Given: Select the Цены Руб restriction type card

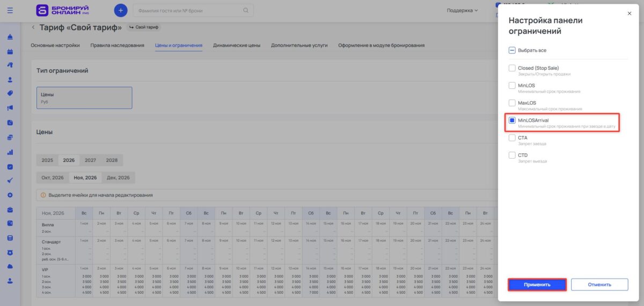Looking at the screenshot, I should [84, 98].
